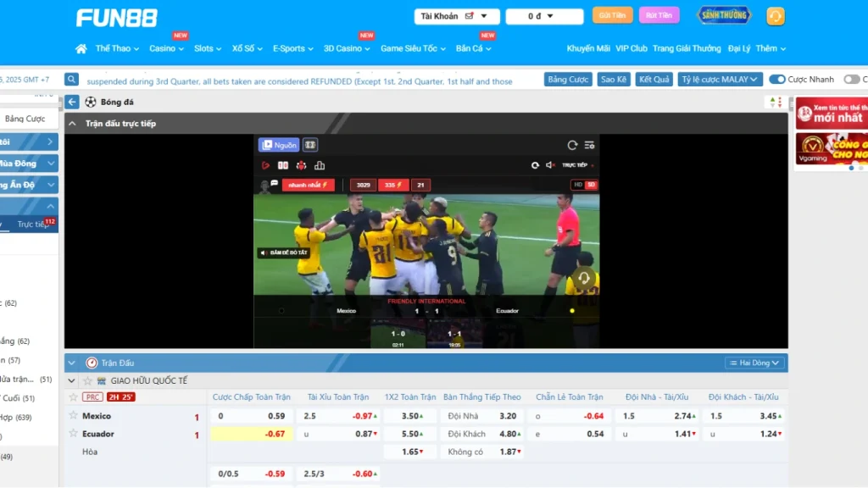Open the customer support headset icon
This screenshot has width=868, height=488.
(x=775, y=16)
